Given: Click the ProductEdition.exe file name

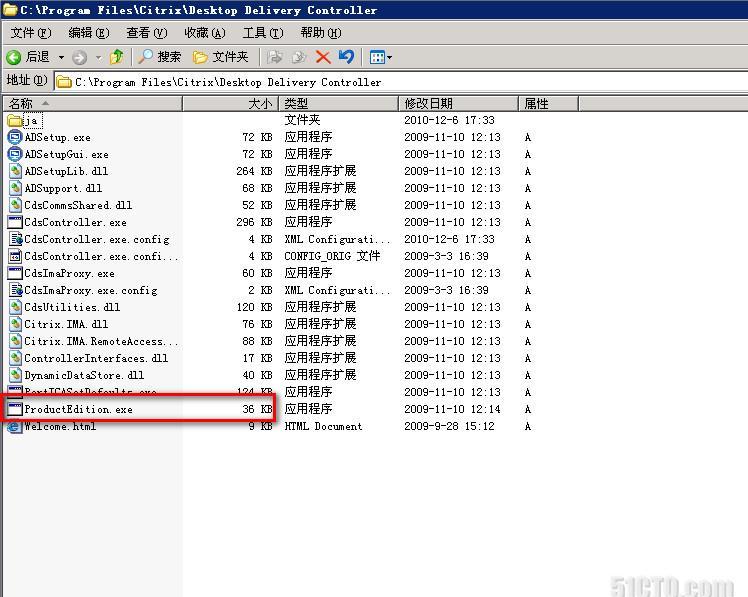Looking at the screenshot, I should pyautogui.click(x=79, y=409).
